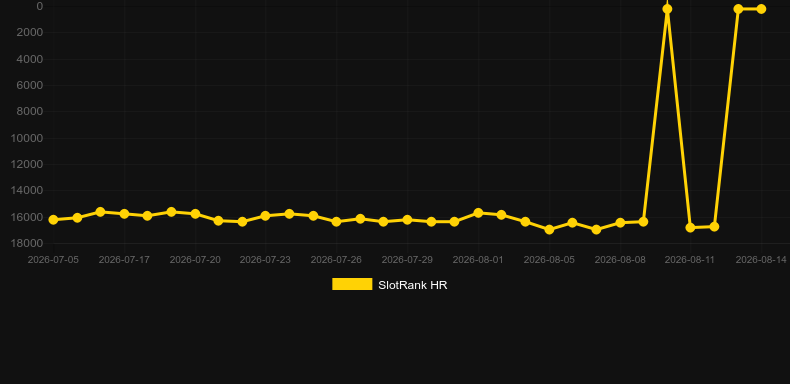The image size is (790, 384).
Task: Click the data point just before 2026-08-01
Action: [454, 222]
